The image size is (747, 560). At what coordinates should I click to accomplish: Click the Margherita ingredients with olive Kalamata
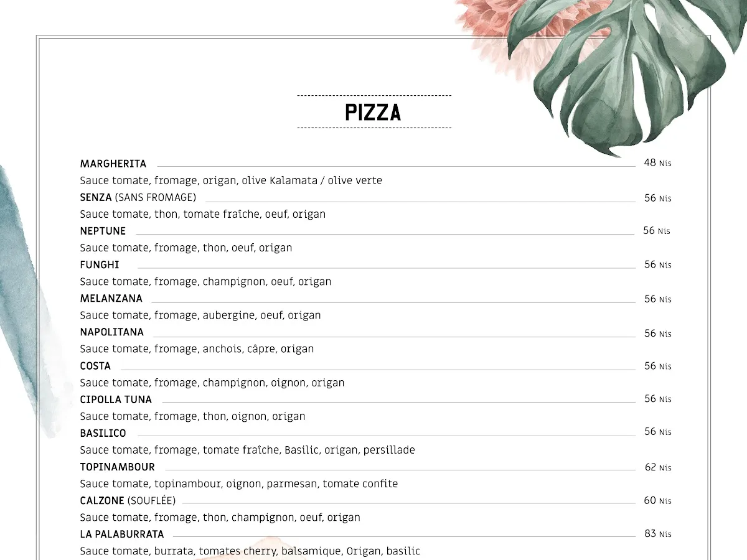pyautogui.click(x=231, y=180)
